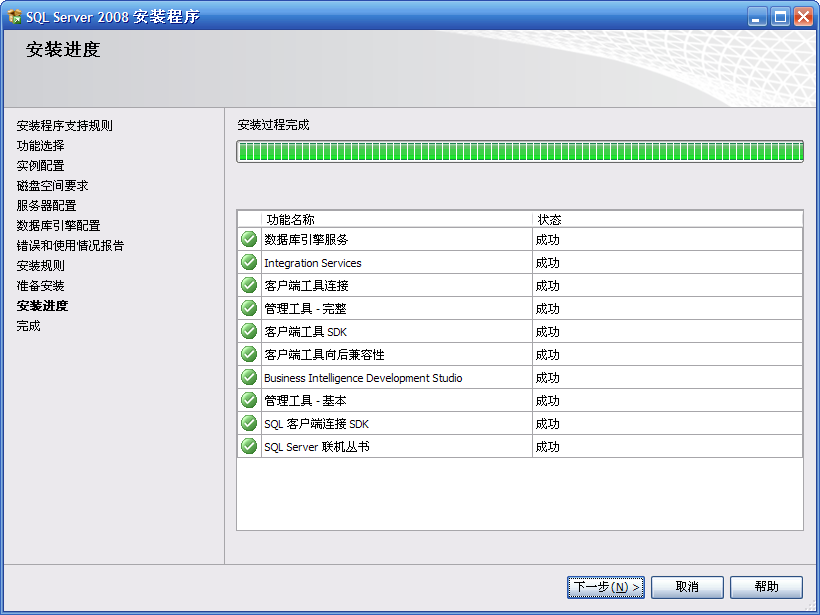The height and width of the screenshot is (615, 820).
Task: Click the green check icon beside 数据库引擎服务
Action: [249, 239]
